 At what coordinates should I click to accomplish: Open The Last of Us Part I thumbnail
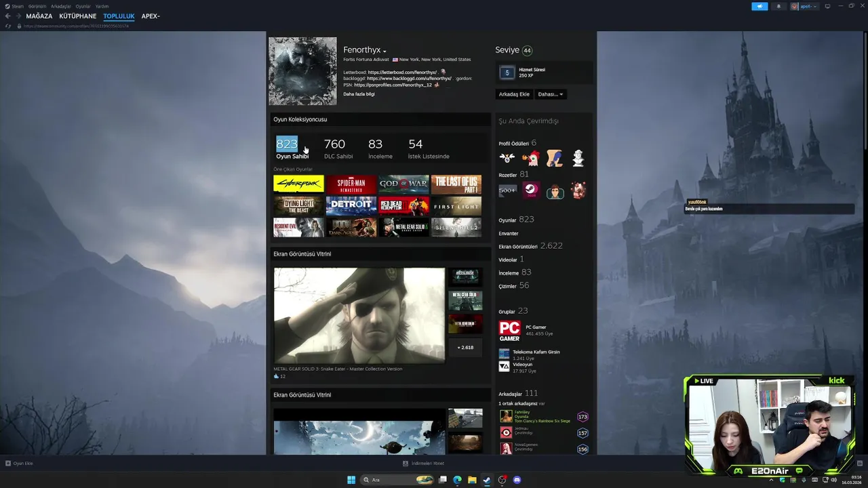[456, 184]
